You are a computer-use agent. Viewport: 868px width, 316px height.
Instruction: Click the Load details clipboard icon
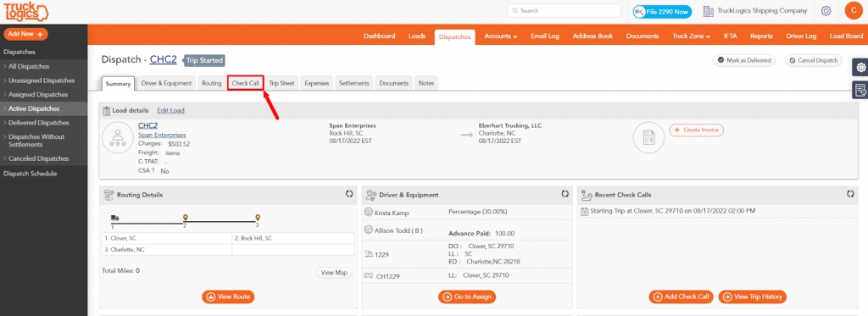[x=106, y=111]
